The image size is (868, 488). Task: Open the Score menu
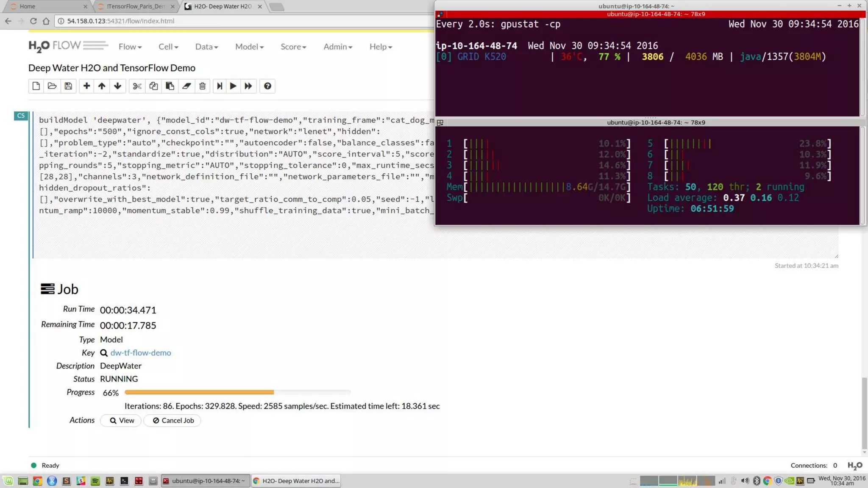click(x=293, y=47)
